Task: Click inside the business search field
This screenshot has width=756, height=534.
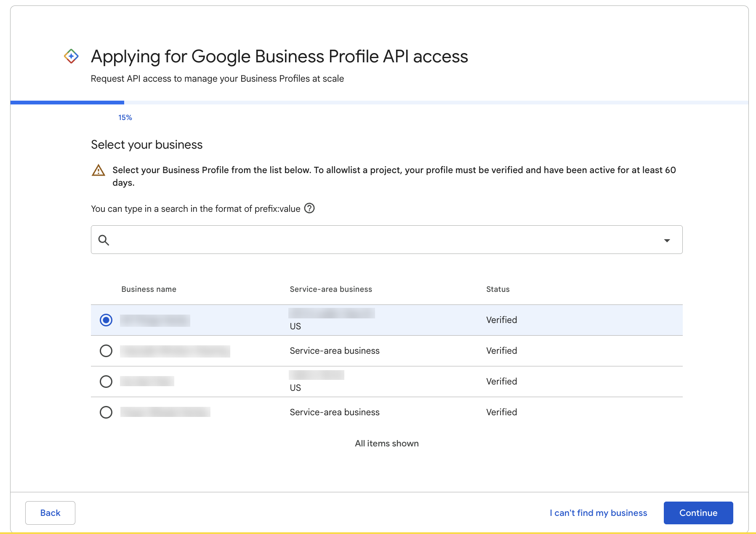Action: pyautogui.click(x=337, y=240)
